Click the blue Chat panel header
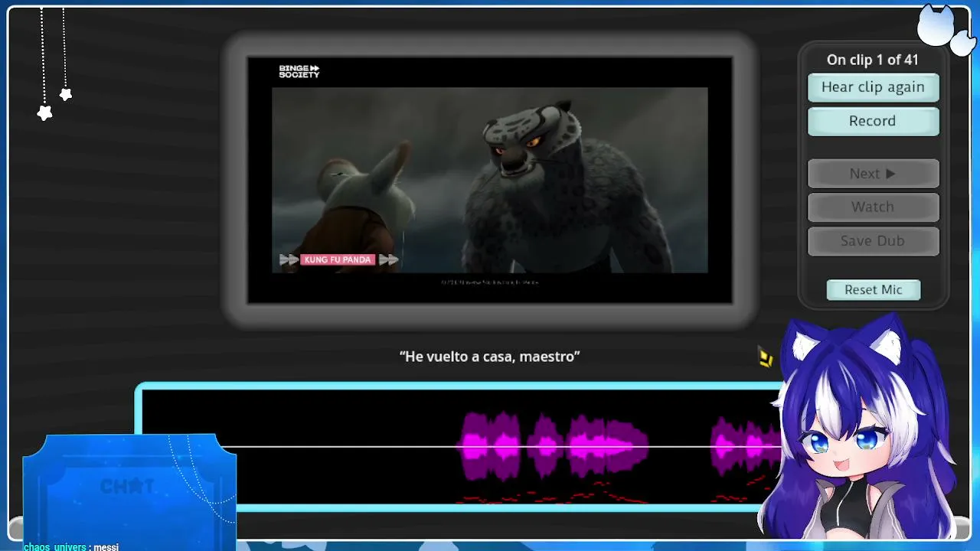Screen dimensions: 980x551 coord(129,485)
